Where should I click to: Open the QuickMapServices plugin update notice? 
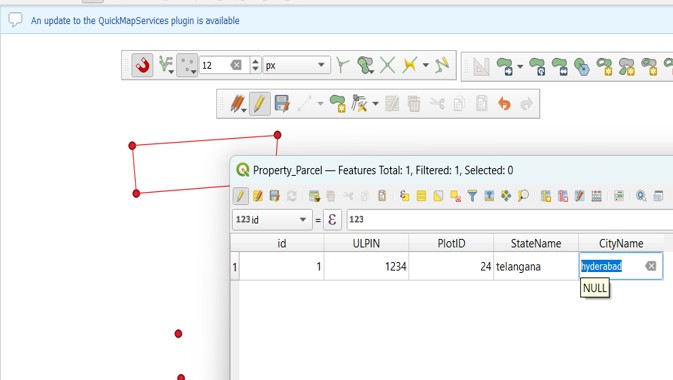pos(135,21)
